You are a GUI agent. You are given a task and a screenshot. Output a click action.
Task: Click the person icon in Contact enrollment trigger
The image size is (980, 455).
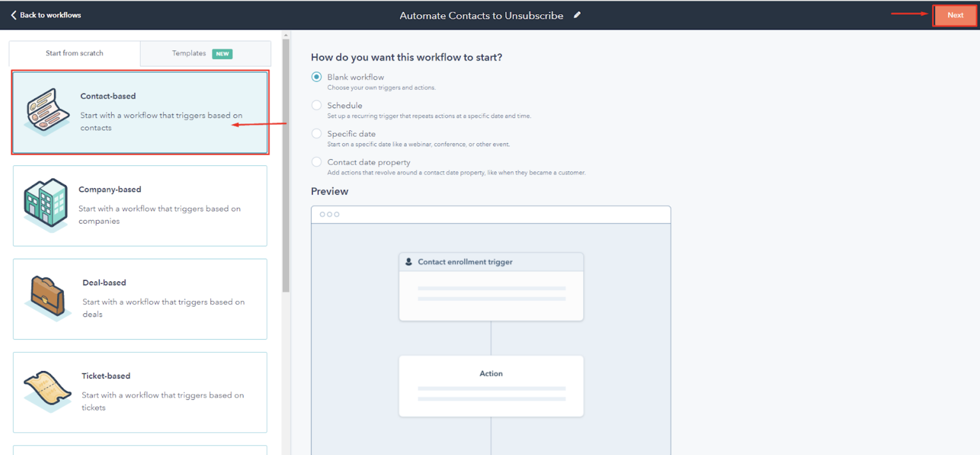tap(409, 262)
